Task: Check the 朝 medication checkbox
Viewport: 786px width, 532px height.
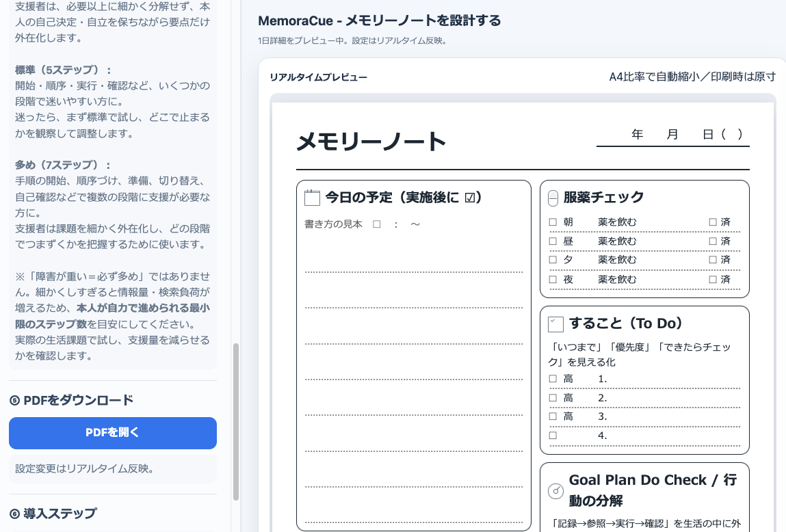Action: click(x=553, y=222)
